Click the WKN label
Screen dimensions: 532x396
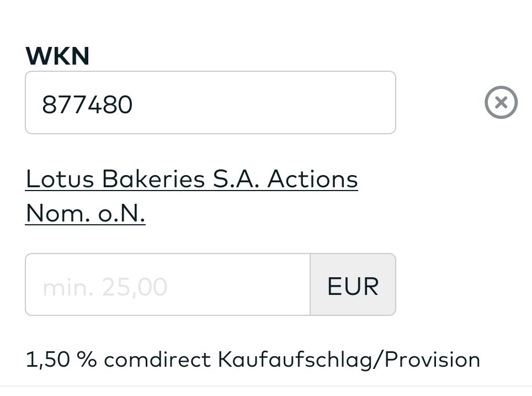pos(57,56)
